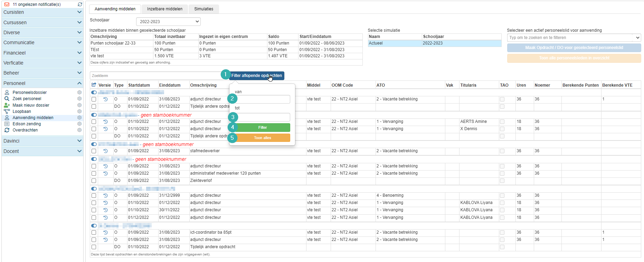Screen dimensions: 644x262
Task: Click version history icon for X Dennis row
Action: tap(105, 129)
